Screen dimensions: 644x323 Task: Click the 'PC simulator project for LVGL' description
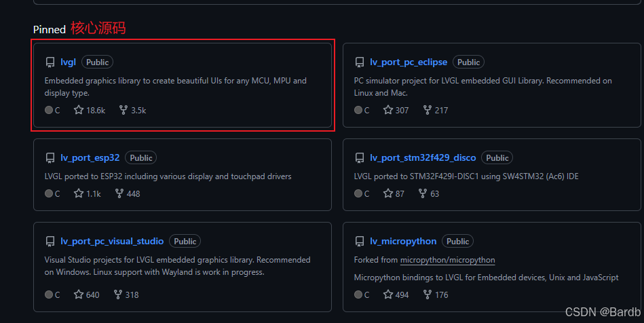click(483, 87)
